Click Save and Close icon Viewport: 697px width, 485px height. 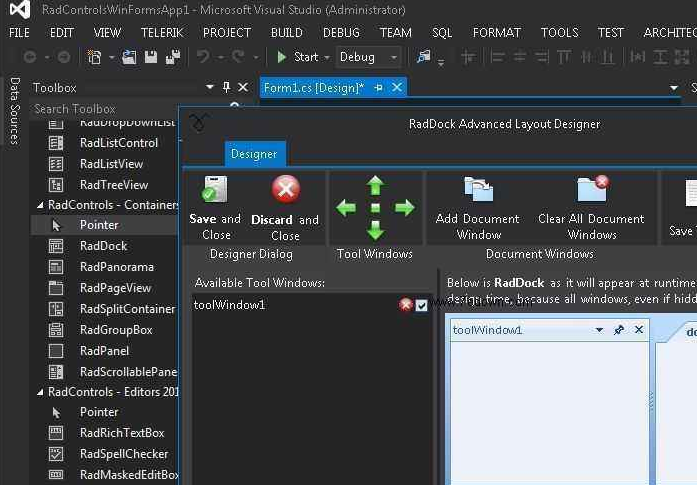[x=215, y=190]
